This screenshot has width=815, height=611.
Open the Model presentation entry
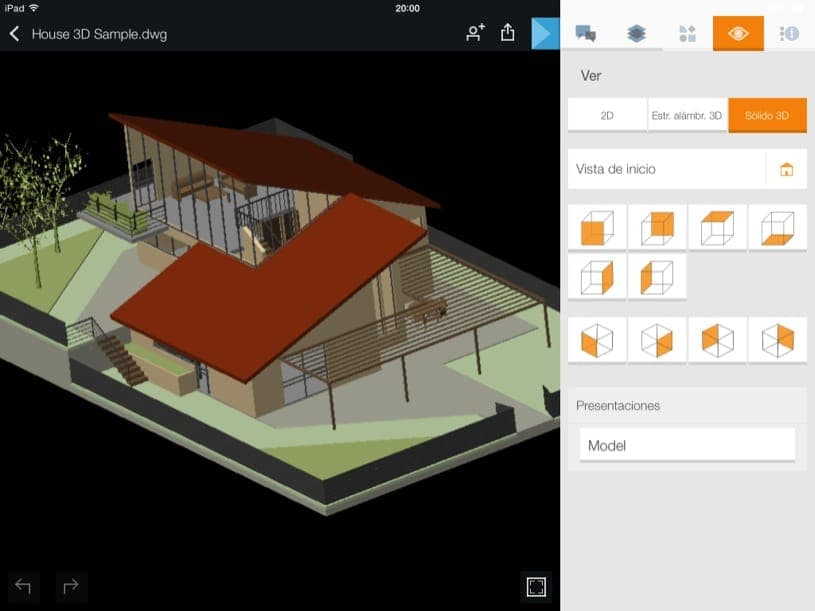[687, 445]
